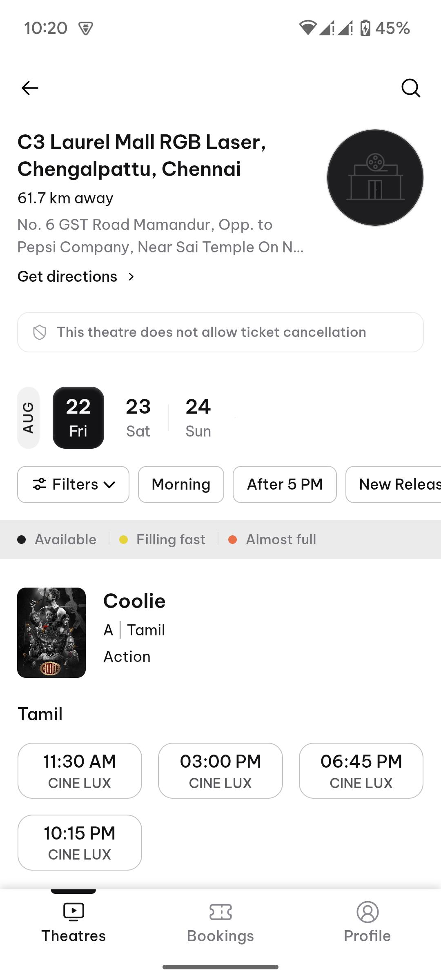Tap the theatre building avatar icon
The width and height of the screenshot is (441, 980).
[x=375, y=178]
